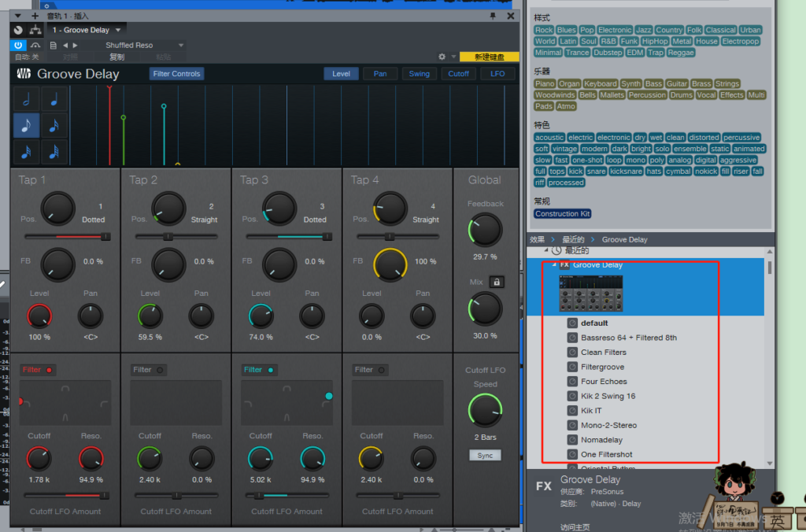Click the sidechain curve icon beside power button

(x=35, y=45)
